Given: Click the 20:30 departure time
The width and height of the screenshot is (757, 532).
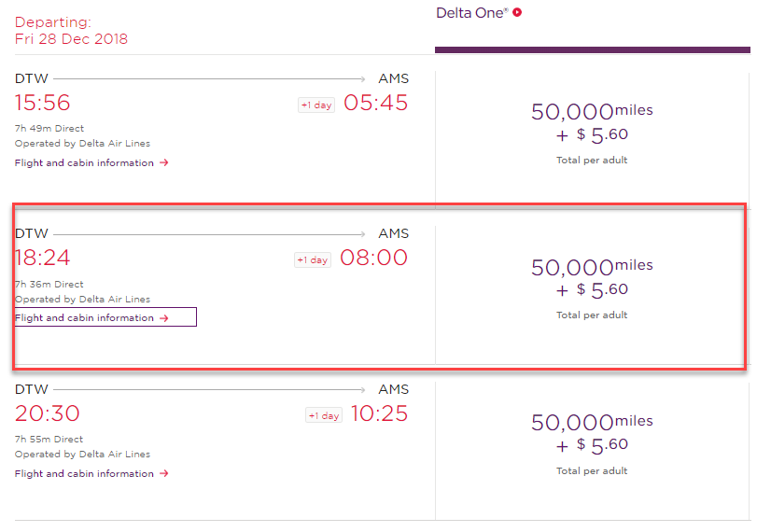Looking at the screenshot, I should click(x=47, y=413).
